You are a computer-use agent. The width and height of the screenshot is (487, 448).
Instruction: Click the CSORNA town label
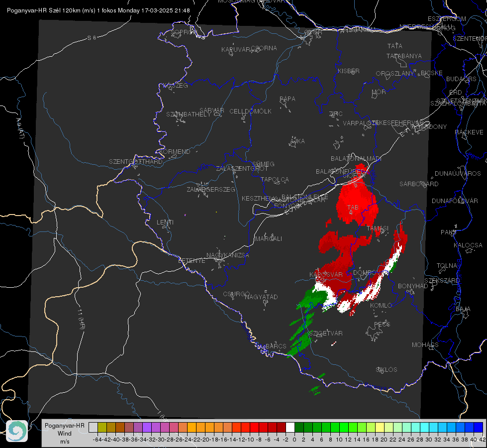coord(264,48)
